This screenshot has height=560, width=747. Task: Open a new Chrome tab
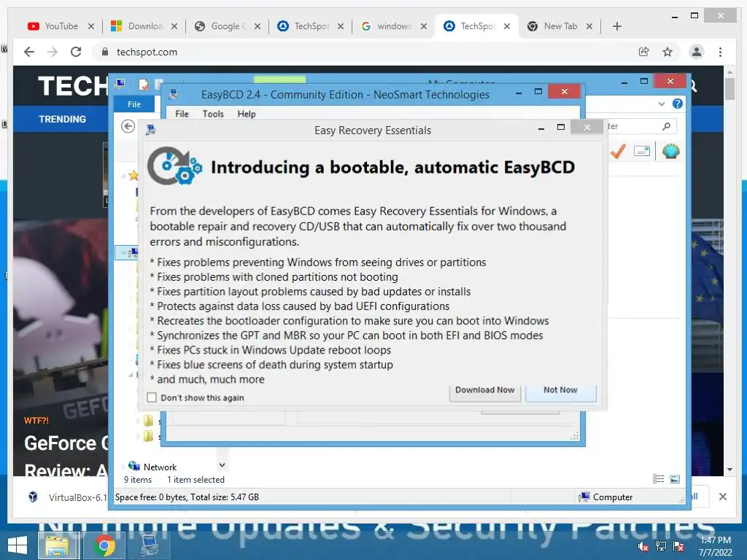617,26
